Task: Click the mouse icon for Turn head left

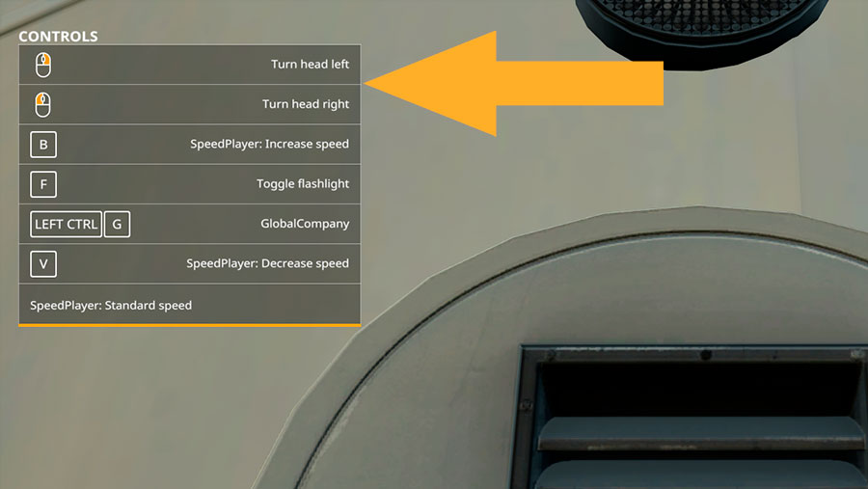Action: (43, 65)
